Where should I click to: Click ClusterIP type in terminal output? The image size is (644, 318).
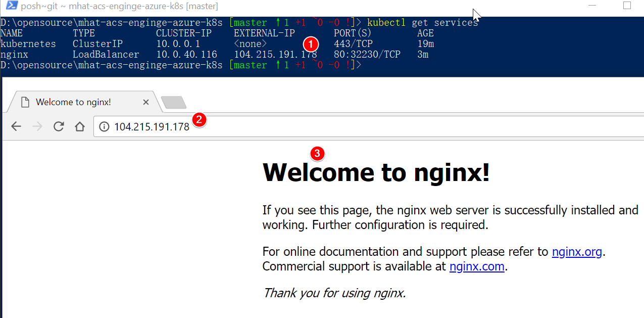pos(97,44)
